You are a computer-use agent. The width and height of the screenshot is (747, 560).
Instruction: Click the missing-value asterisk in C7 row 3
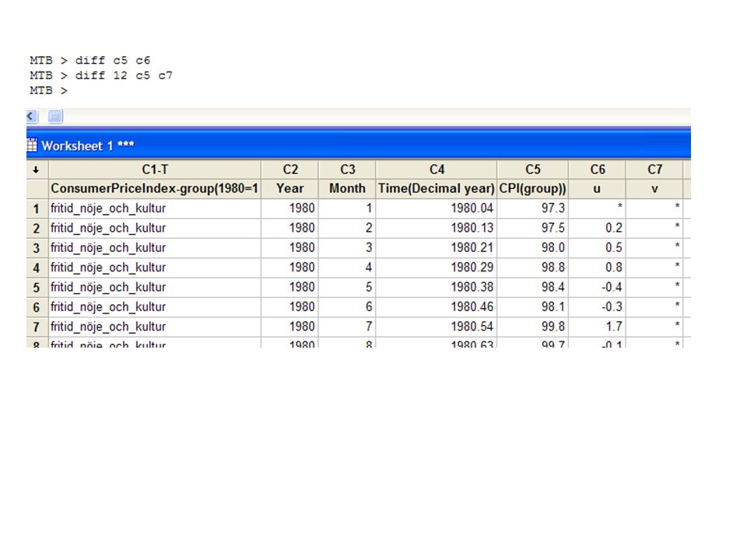pyautogui.click(x=677, y=247)
